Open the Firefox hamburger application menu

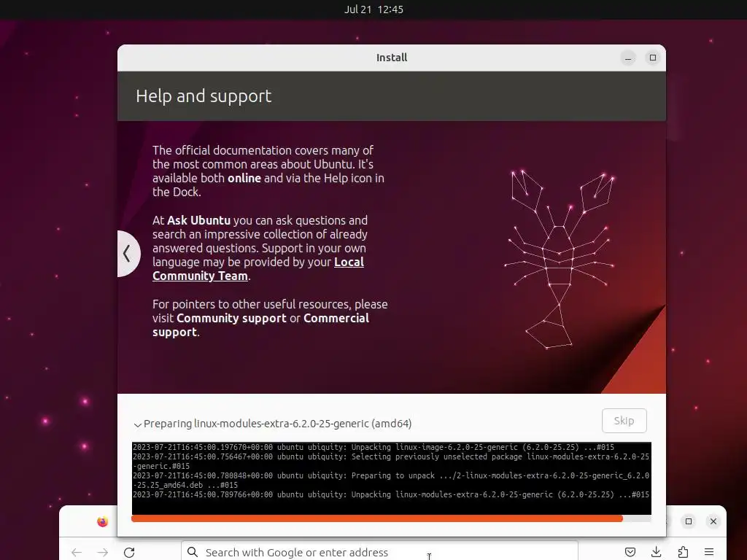709,552
